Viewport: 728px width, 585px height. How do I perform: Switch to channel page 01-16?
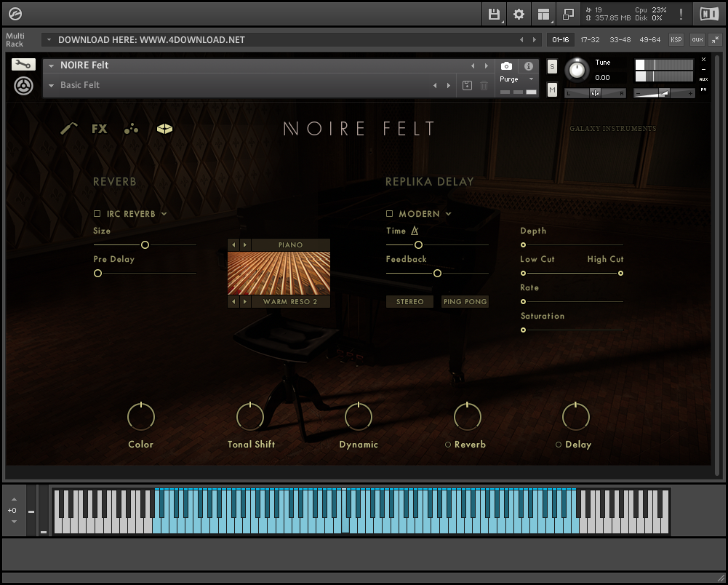tap(561, 39)
